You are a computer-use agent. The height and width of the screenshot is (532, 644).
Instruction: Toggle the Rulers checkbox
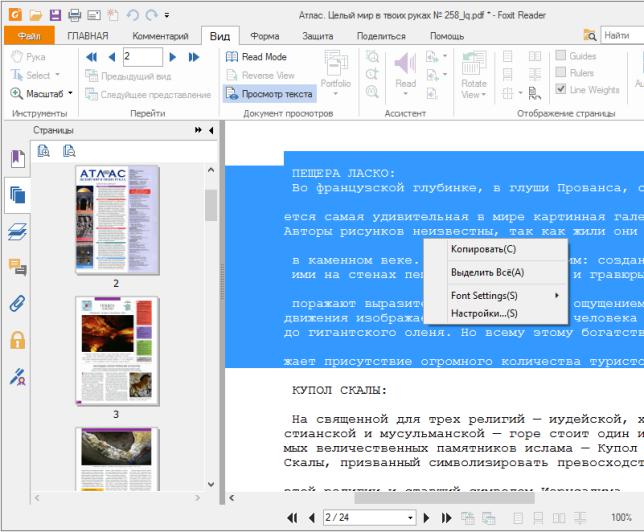coord(561,72)
